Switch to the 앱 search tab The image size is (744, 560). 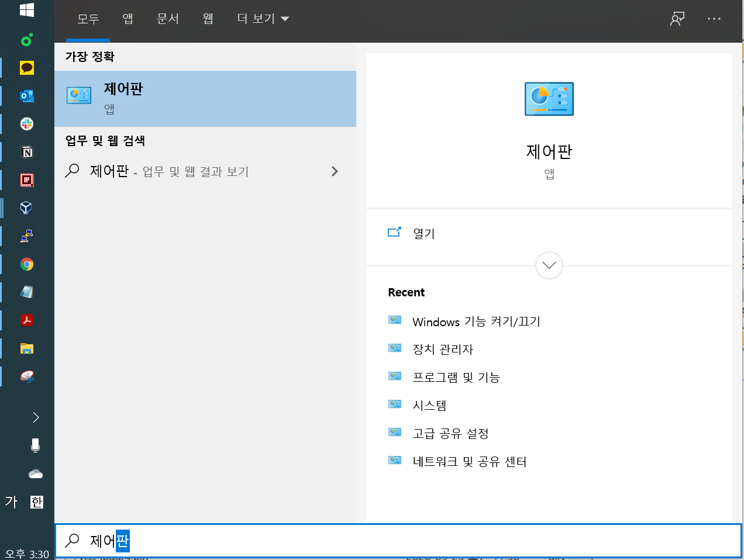click(x=128, y=19)
